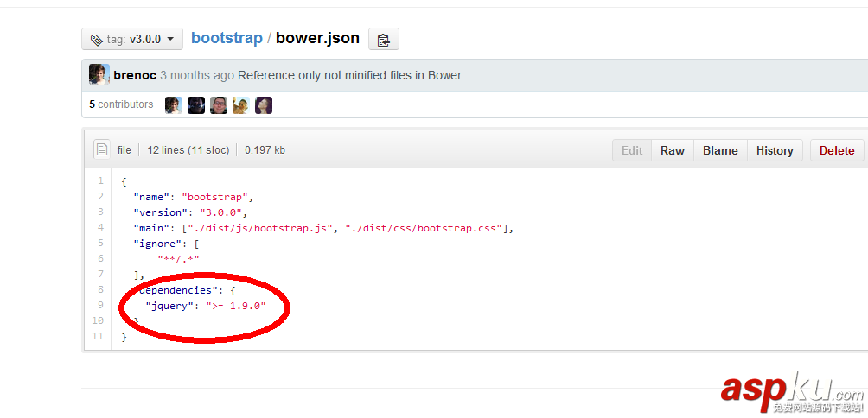Select line number 4 in the gutter
The height and width of the screenshot is (418, 868).
[x=100, y=227]
